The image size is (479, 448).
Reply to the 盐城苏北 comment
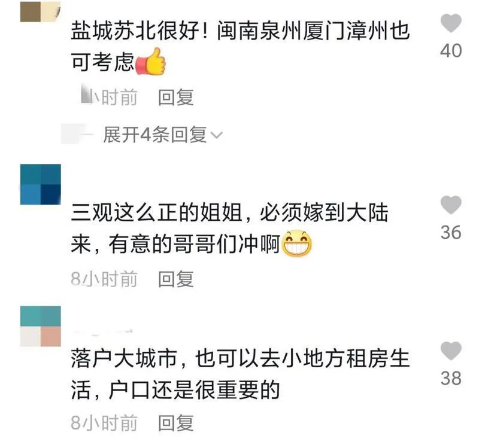point(175,97)
